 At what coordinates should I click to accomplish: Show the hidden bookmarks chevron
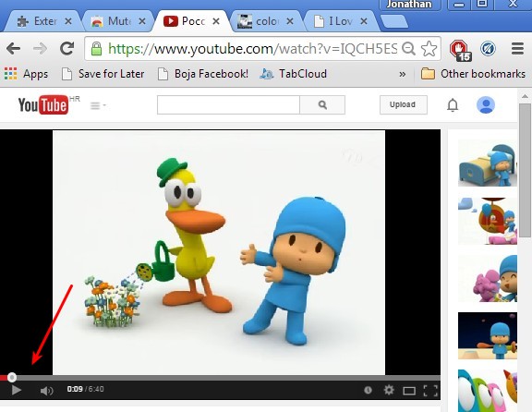[403, 74]
